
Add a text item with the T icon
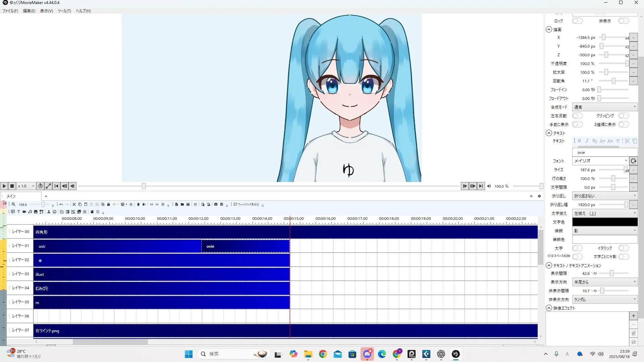coord(18,212)
